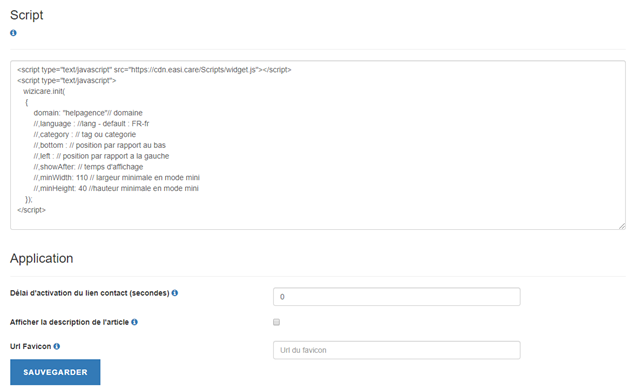629x390 pixels.
Task: Focus the Délai d'activation seconds field
Action: point(397,297)
